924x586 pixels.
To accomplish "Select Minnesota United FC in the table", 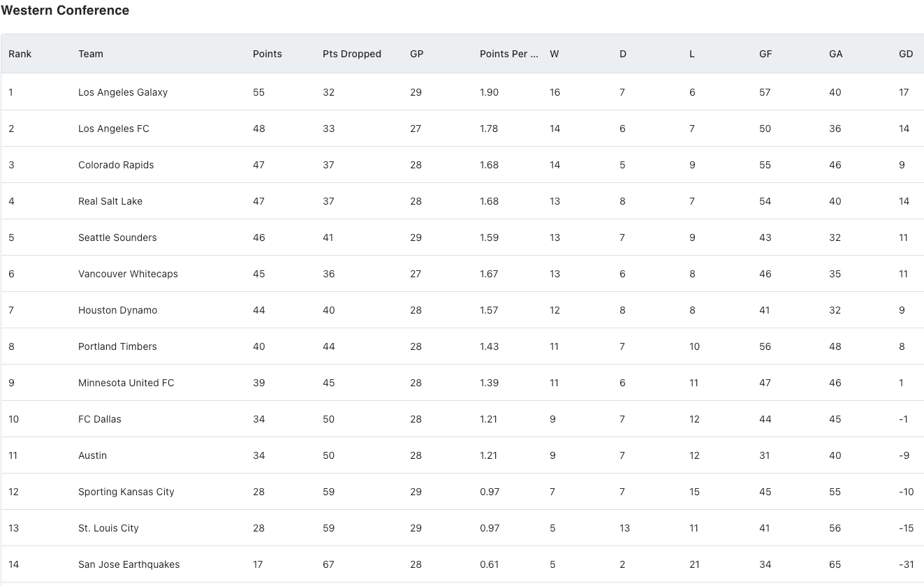I will tap(126, 383).
